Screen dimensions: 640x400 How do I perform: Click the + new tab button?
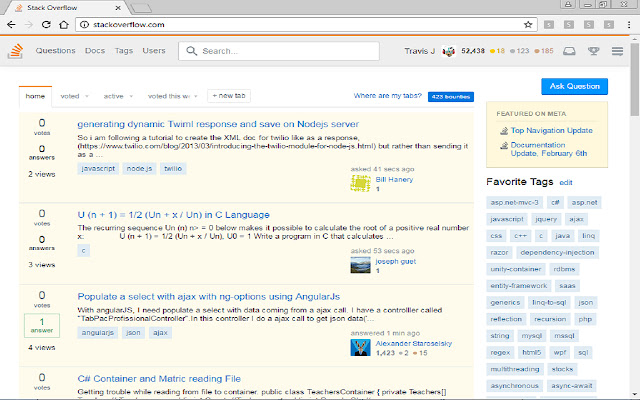(229, 96)
